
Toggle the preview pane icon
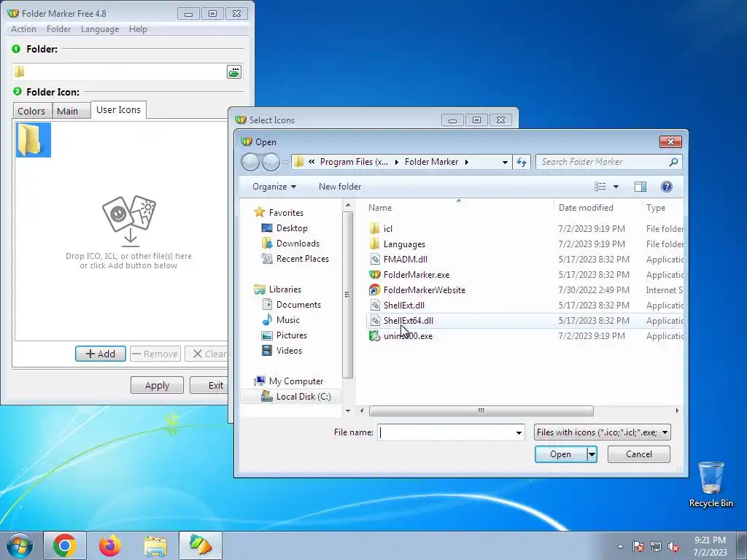pyautogui.click(x=640, y=187)
